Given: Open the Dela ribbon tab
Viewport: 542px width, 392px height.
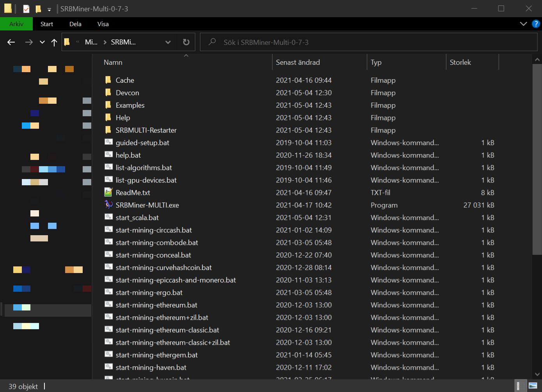Looking at the screenshot, I should click(x=75, y=24).
